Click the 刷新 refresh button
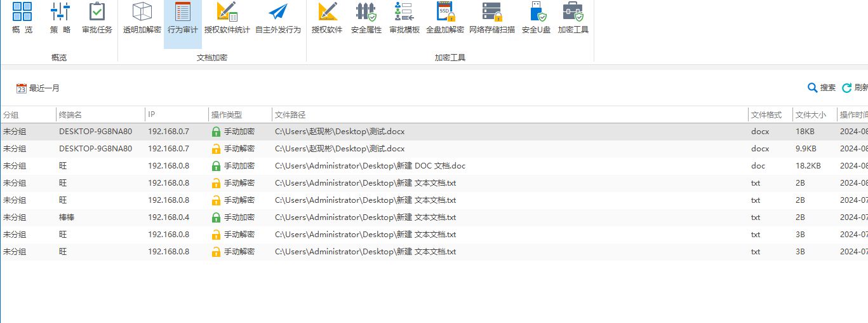 click(855, 88)
